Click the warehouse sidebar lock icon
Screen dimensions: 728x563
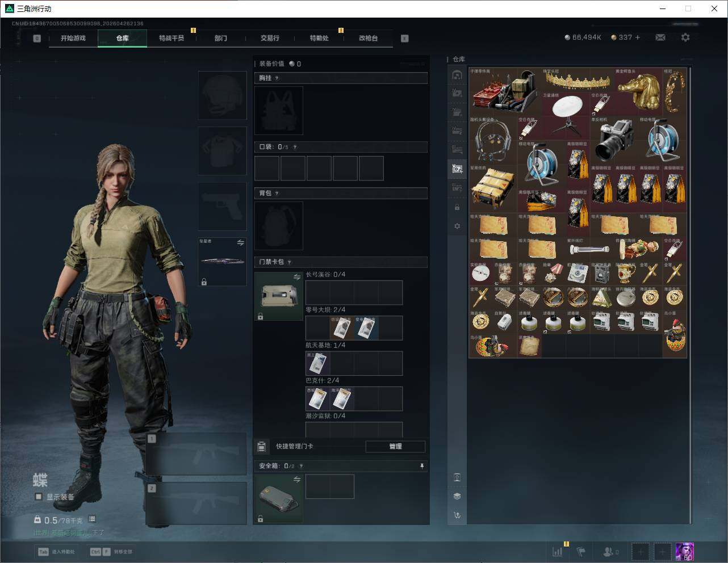[x=457, y=207]
